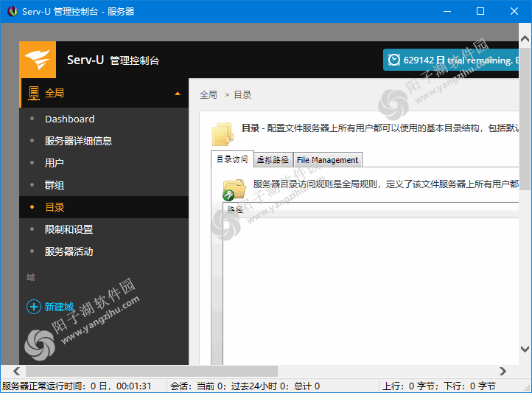Select 群组 in the sidebar
This screenshot has width=532, height=393.
tap(55, 185)
